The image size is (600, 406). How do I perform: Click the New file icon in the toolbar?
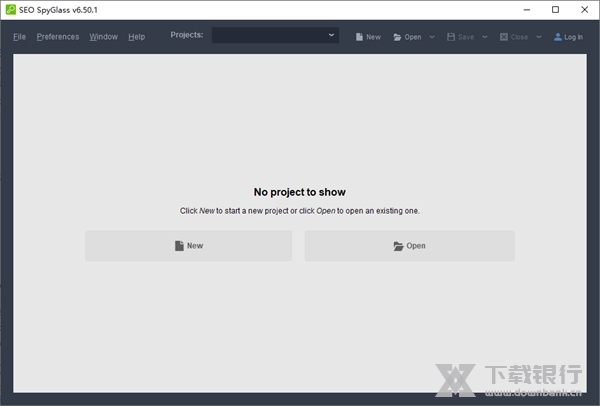[360, 37]
